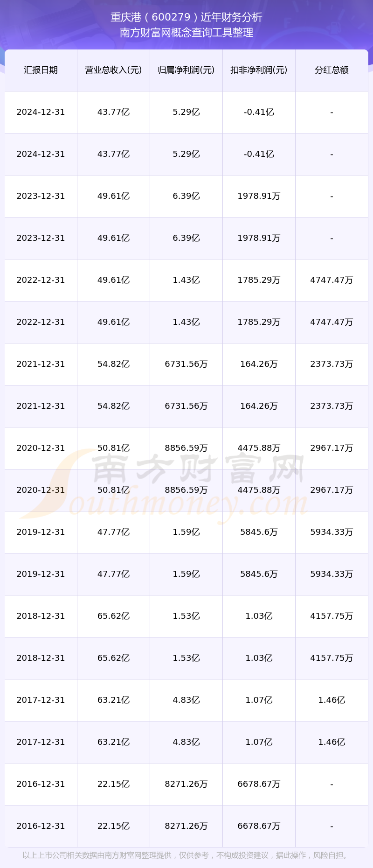Select the first 2024-12-31 date cell
Screen dimensions: 373x868
click(x=41, y=112)
